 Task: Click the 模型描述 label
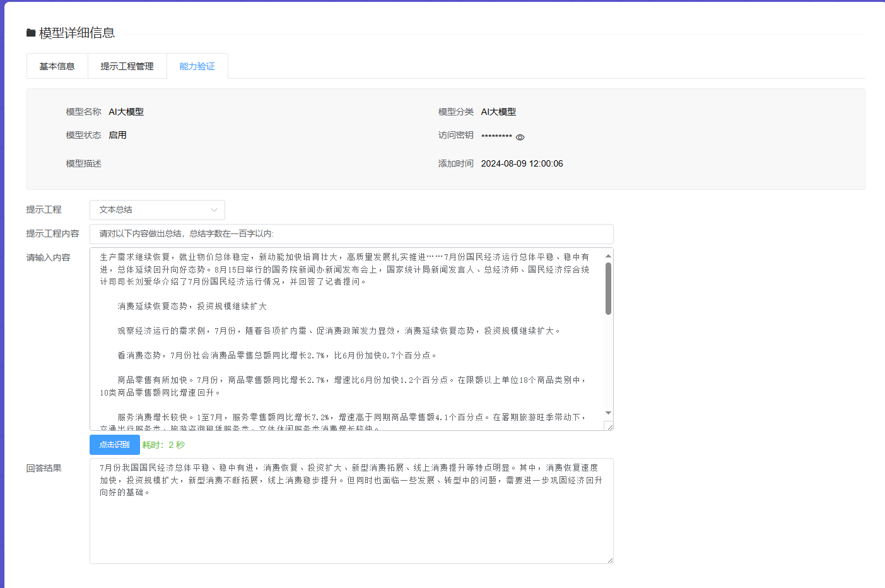point(84,163)
